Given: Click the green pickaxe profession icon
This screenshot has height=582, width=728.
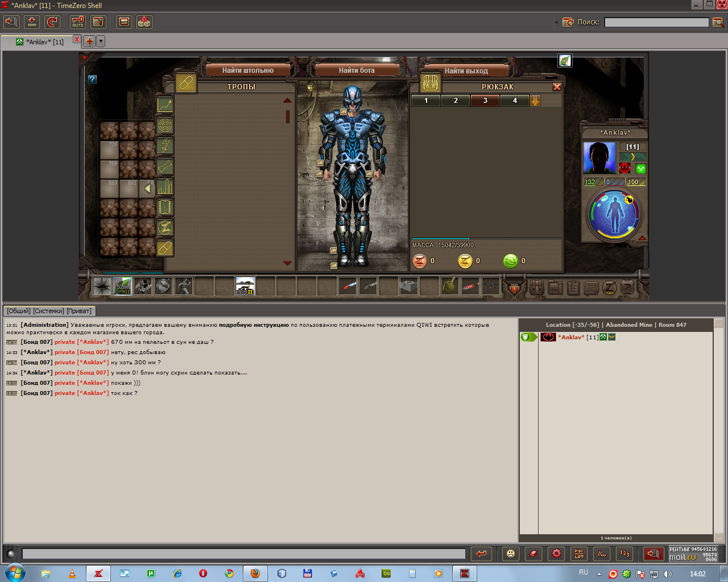Looking at the screenshot, I should tap(641, 169).
